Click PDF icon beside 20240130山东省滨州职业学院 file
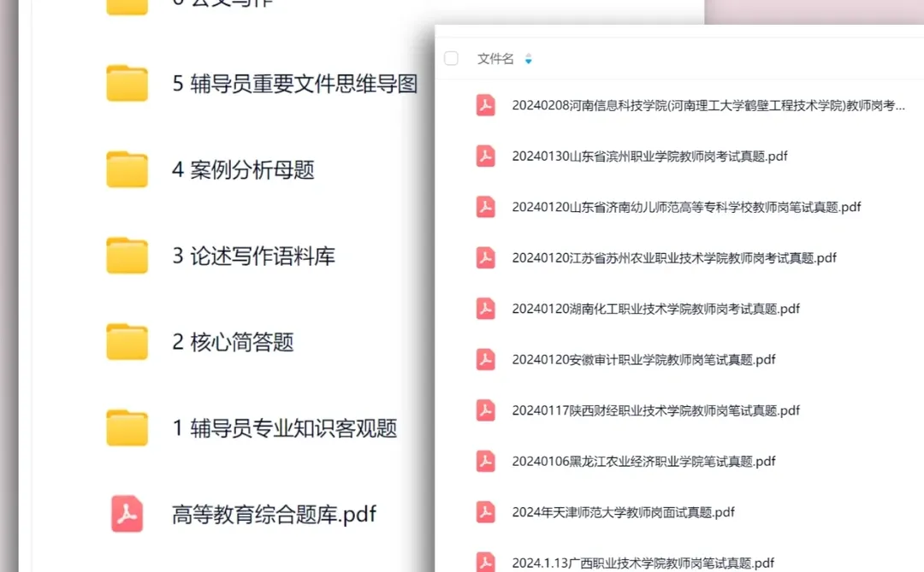924x572 pixels. [485, 156]
